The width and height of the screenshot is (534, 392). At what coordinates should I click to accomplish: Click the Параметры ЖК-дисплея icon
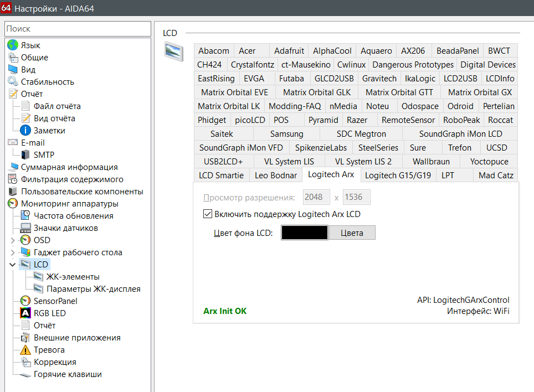coord(38,289)
